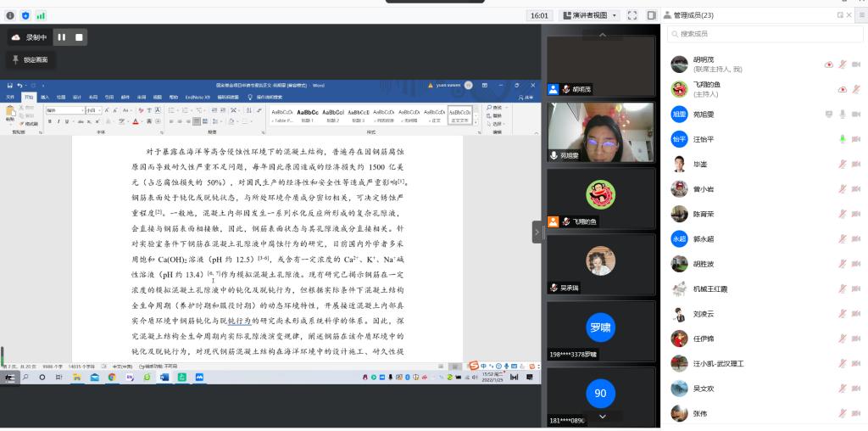This screenshot has height=431, width=868.
Task: Enter full screen mode icon
Action: [x=632, y=15]
